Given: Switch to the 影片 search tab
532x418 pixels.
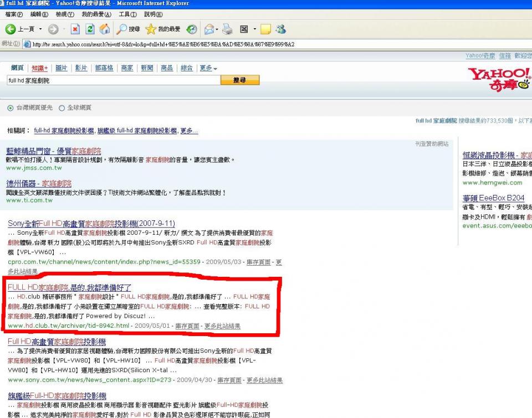Looking at the screenshot, I should point(81,68).
